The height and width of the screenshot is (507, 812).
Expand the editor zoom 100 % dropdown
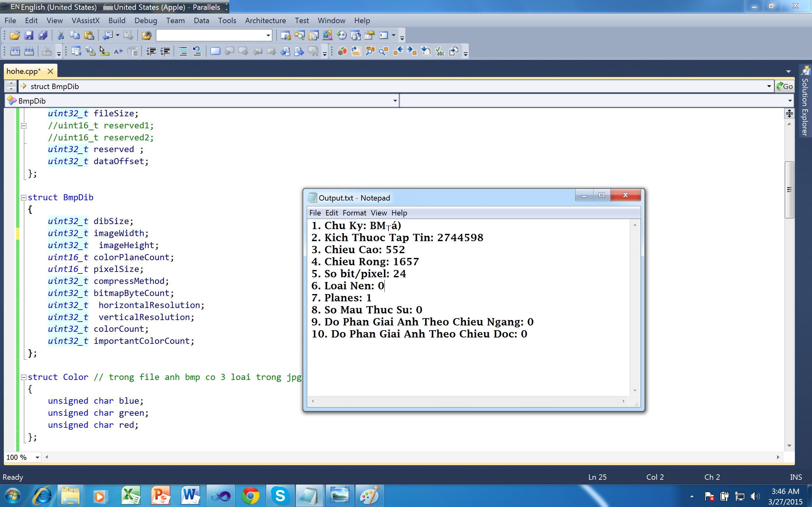(37, 457)
